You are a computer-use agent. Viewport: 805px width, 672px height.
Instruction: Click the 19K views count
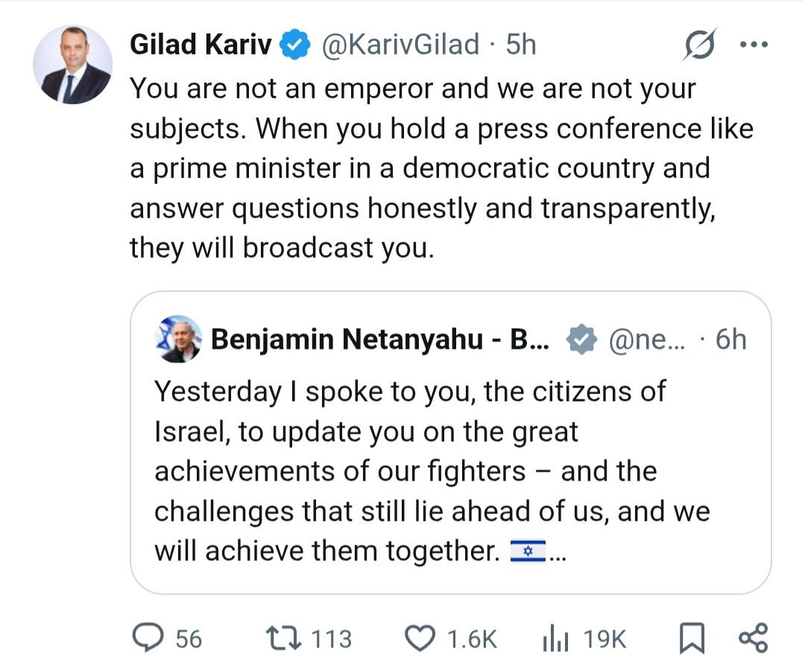pos(604,639)
